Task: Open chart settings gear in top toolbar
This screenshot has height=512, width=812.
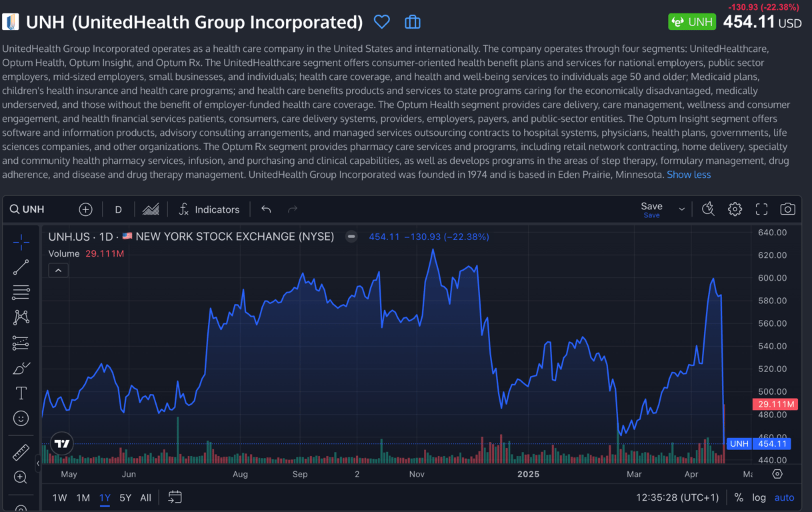Action: 735,209
